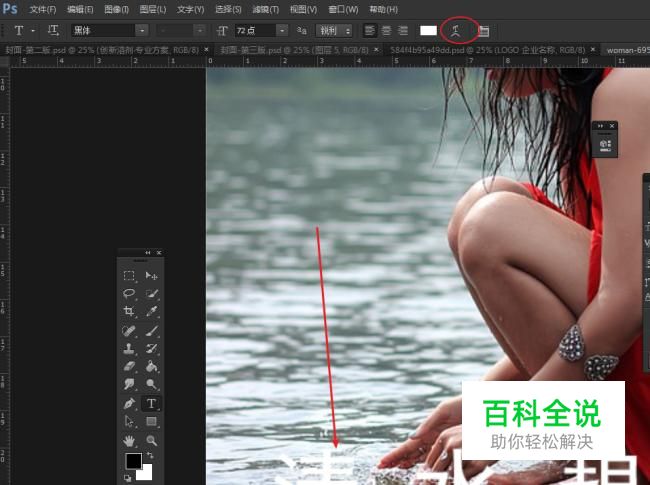The width and height of the screenshot is (650, 485).
Task: Expand the small floating panel's double arrows
Action: (x=600, y=126)
